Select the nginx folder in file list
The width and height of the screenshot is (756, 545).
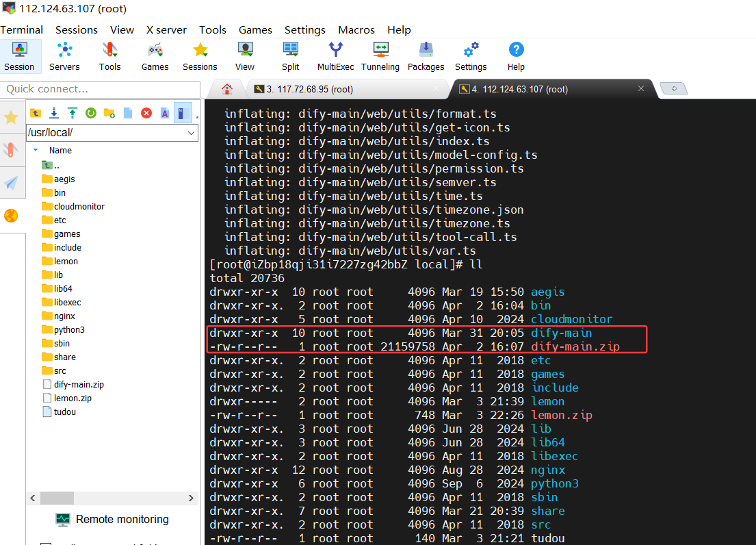[x=59, y=316]
